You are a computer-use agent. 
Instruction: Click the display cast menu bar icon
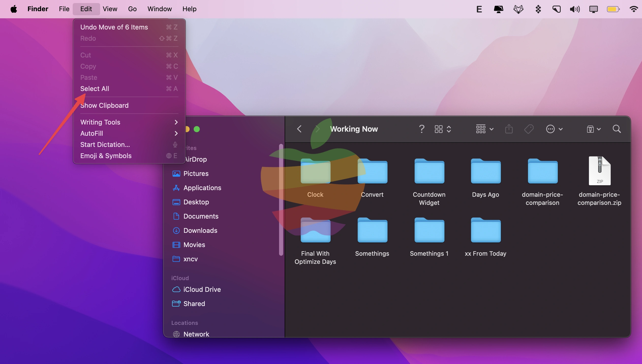coord(498,9)
